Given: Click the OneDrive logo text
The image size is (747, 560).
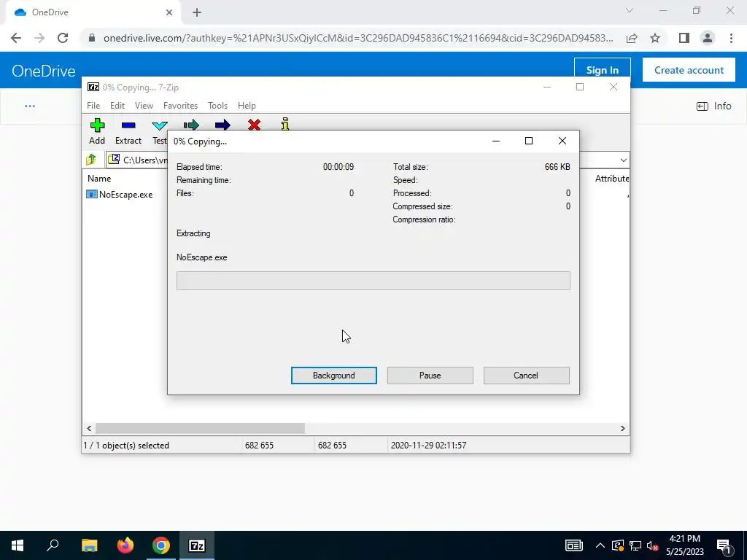Looking at the screenshot, I should tap(43, 71).
